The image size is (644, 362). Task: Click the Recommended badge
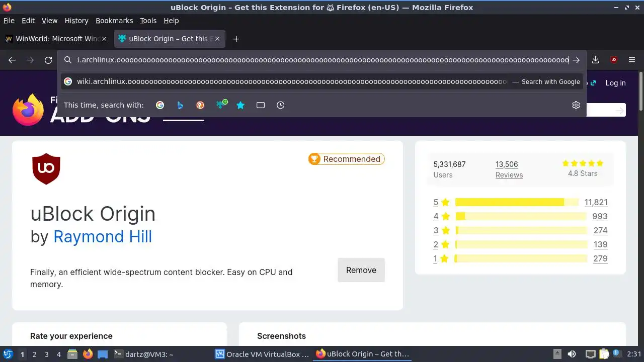(346, 159)
